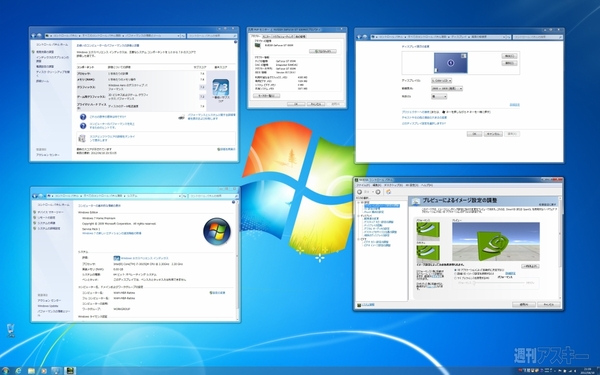Switch to Monitor tab in properties dialog
Image resolution: width=600 pixels, height=375 pixels.
(266, 36)
